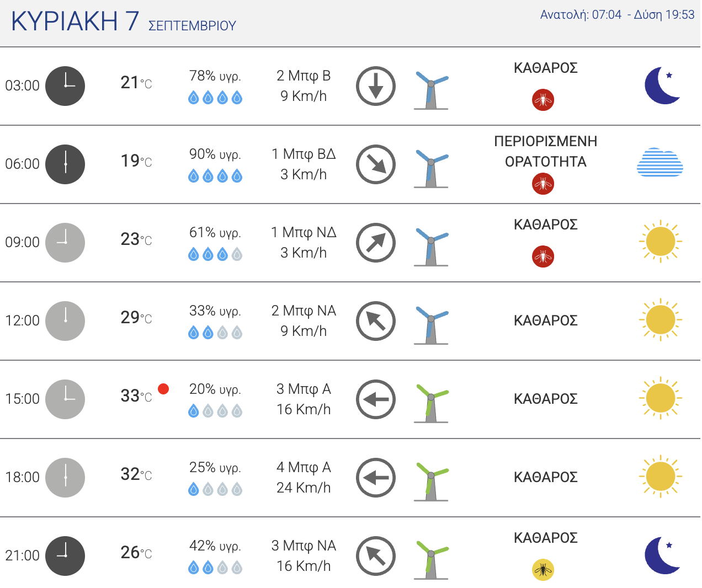Click the humidity droplets below 90% υγρ.
The width and height of the screenshot is (702, 588).
pos(215,176)
